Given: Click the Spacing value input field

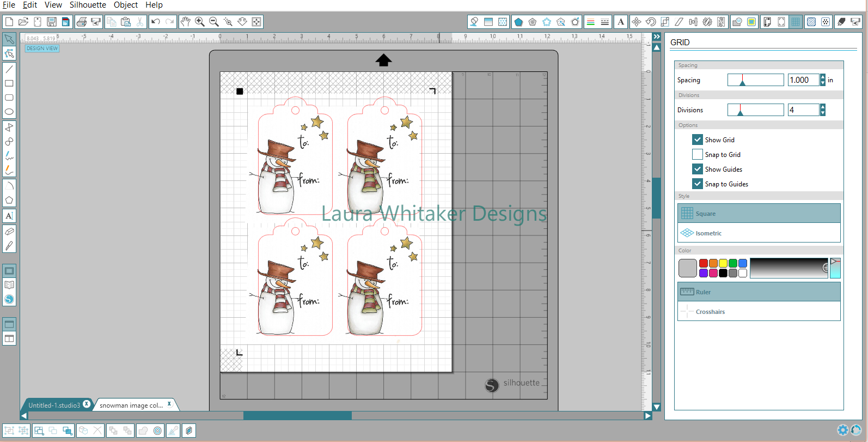Looking at the screenshot, I should (803, 80).
